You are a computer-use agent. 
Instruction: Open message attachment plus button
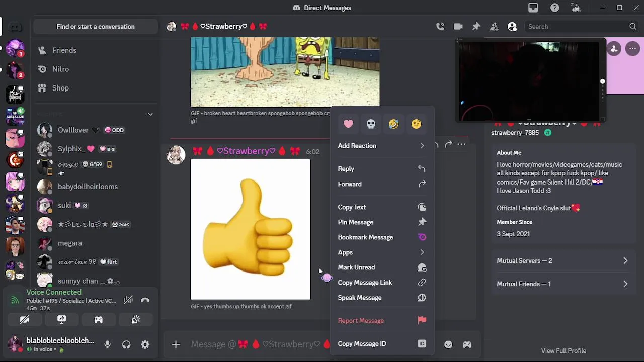(176, 344)
